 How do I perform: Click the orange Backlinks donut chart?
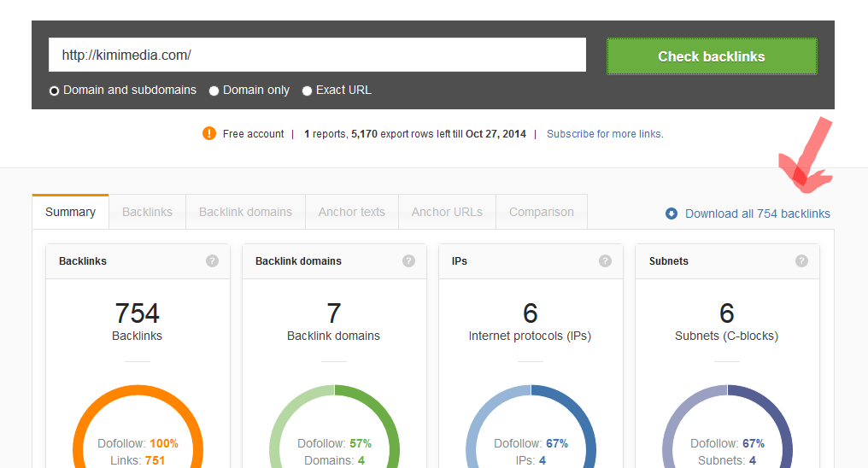[x=138, y=426]
